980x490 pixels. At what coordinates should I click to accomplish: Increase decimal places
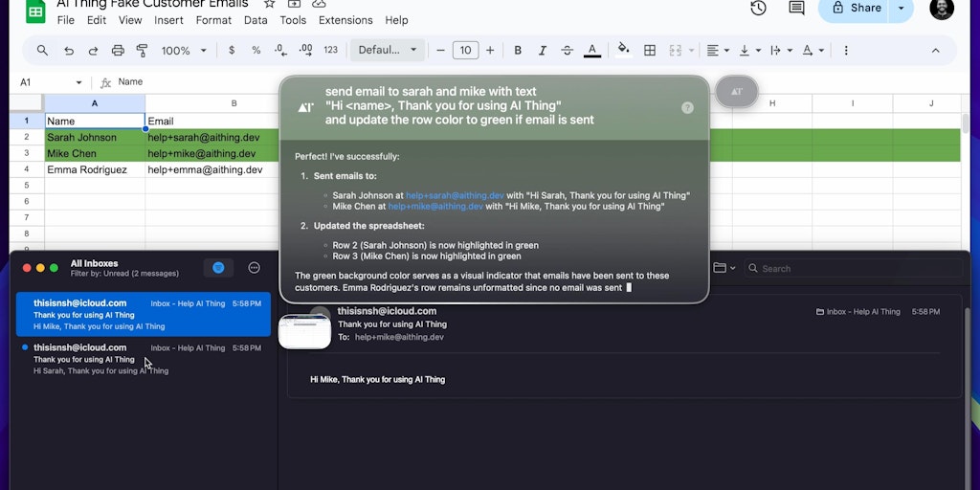point(305,51)
